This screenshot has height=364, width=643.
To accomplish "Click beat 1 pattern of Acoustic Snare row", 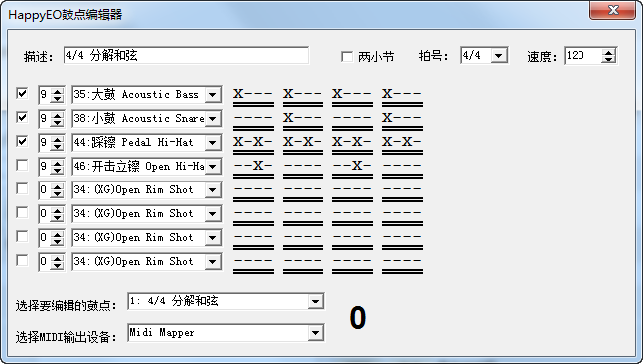I will click(253, 121).
